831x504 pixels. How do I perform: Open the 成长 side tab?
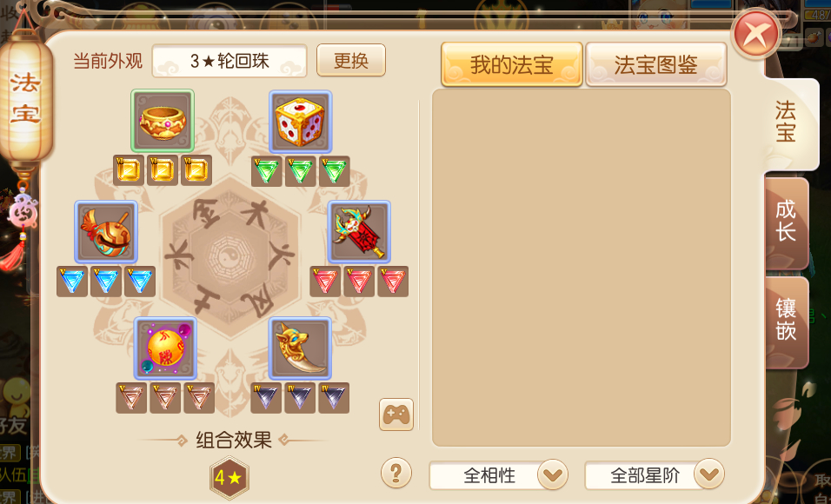(787, 223)
